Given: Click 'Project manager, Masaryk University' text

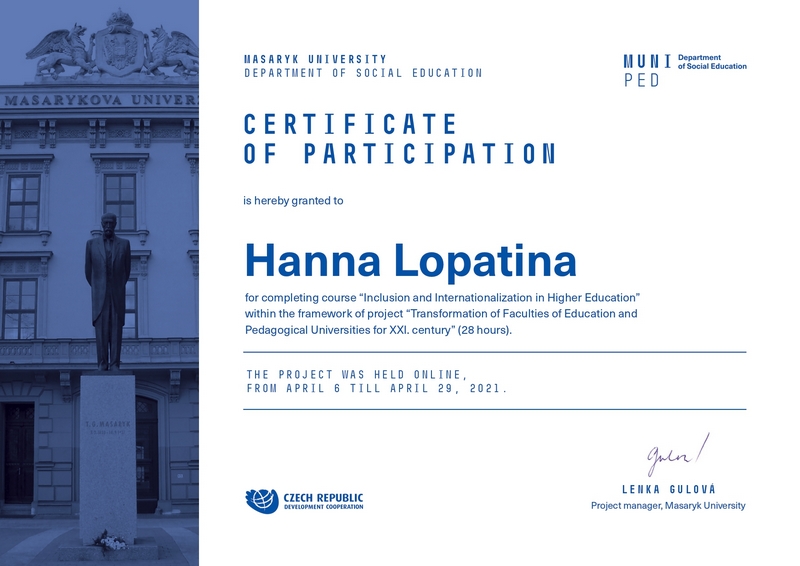Looking at the screenshot, I should (668, 506).
